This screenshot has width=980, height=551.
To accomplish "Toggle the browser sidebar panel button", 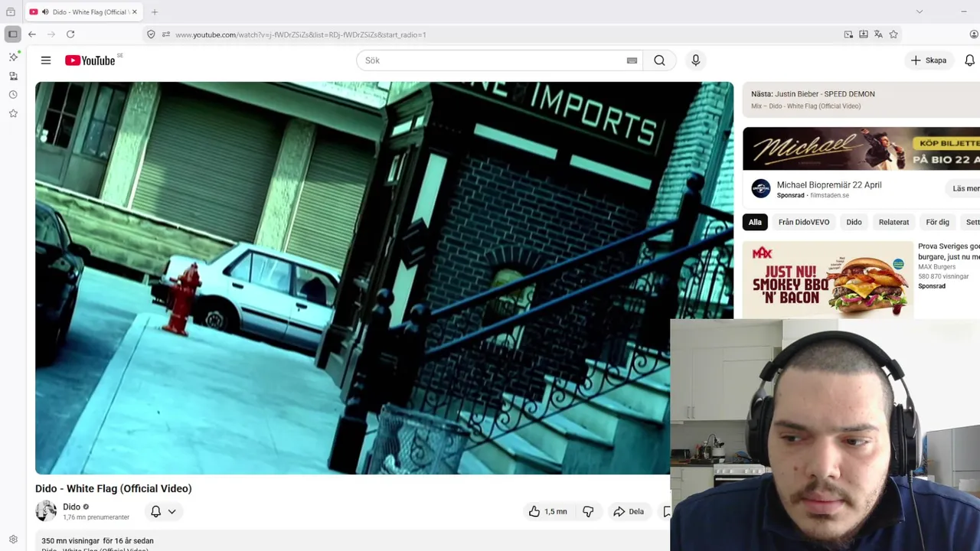I will pyautogui.click(x=12, y=34).
